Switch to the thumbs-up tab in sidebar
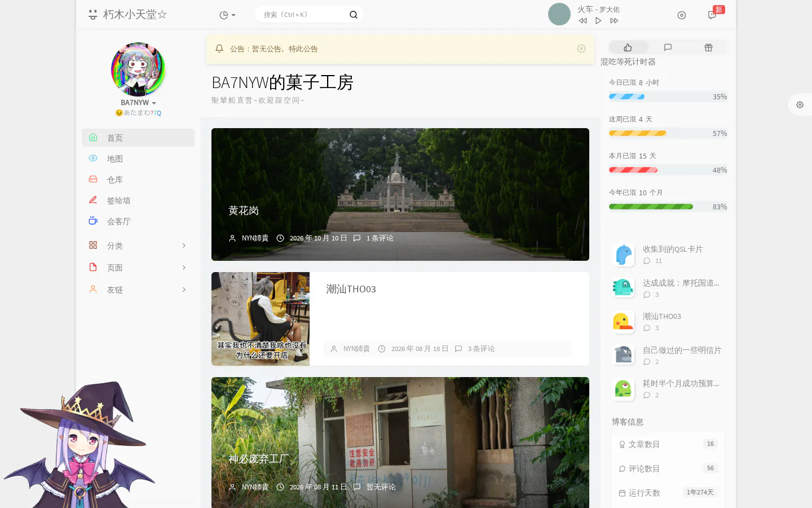Screen dimensions: 812x508 point(628,47)
